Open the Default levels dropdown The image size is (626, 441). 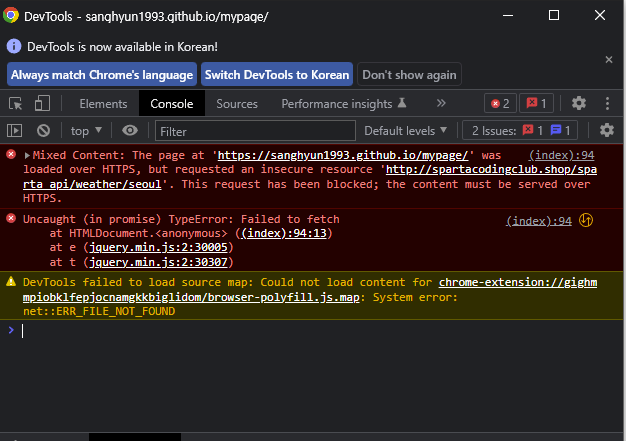pos(405,131)
